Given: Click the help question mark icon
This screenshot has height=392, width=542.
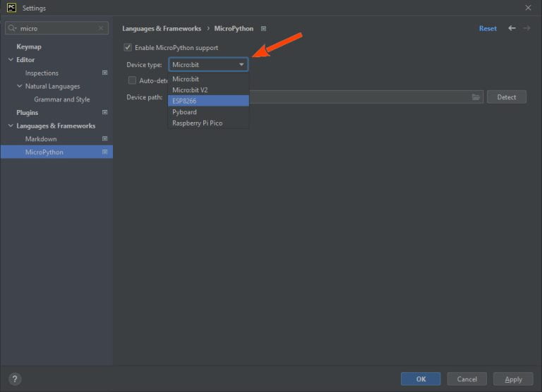Looking at the screenshot, I should tap(15, 379).
